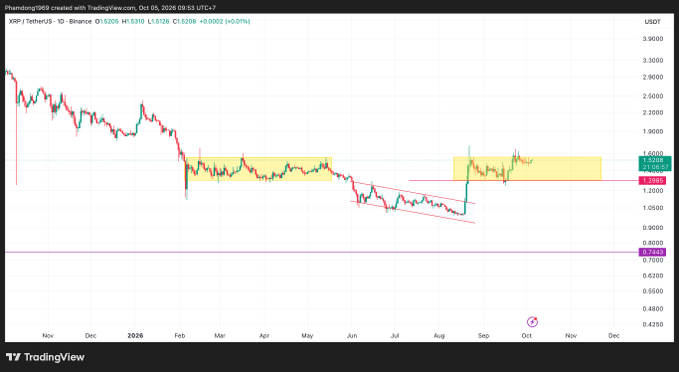
Task: Click the 0.6200 price axis value
Action: click(653, 275)
